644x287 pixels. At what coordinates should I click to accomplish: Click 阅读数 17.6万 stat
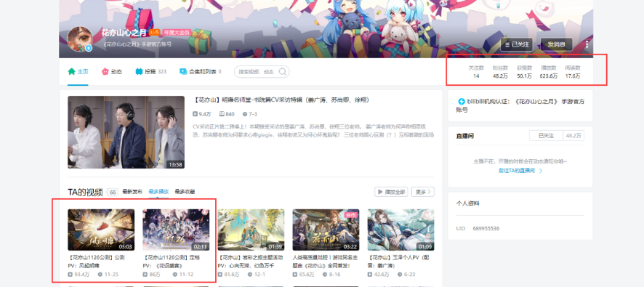(573, 72)
